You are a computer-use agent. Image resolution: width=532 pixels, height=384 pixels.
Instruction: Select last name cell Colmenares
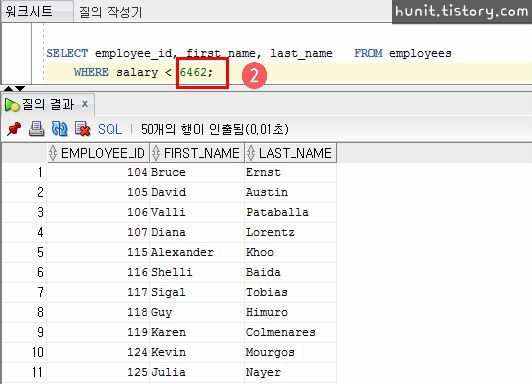tap(290, 332)
